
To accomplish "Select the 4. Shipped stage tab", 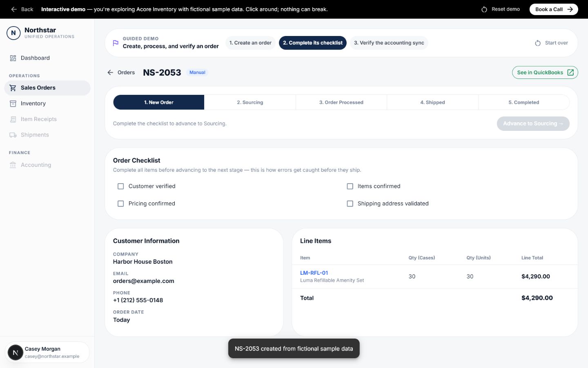I will click(432, 102).
